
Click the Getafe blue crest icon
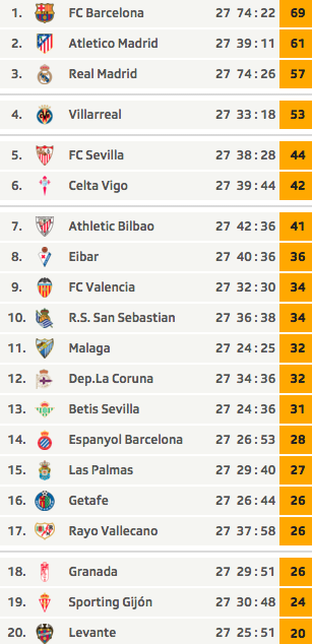44,500
